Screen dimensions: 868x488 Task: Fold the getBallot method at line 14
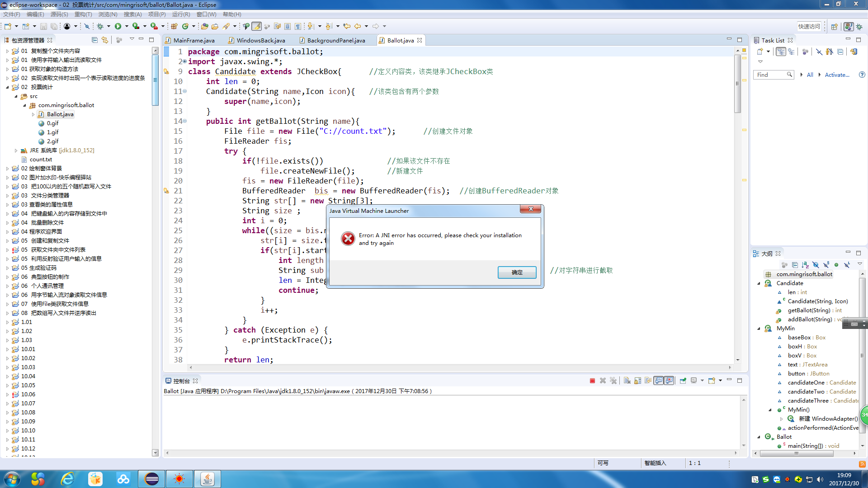click(184, 121)
